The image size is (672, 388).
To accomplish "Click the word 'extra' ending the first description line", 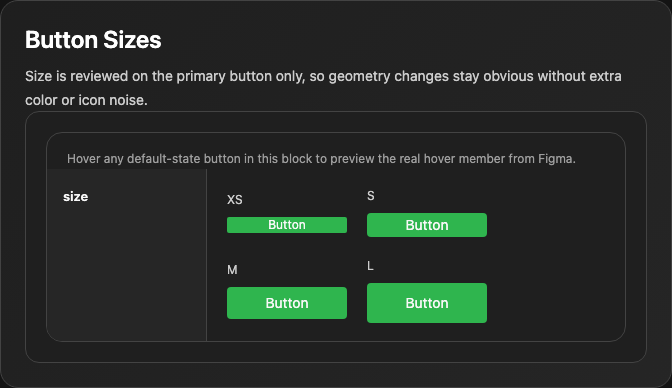I will coord(606,76).
